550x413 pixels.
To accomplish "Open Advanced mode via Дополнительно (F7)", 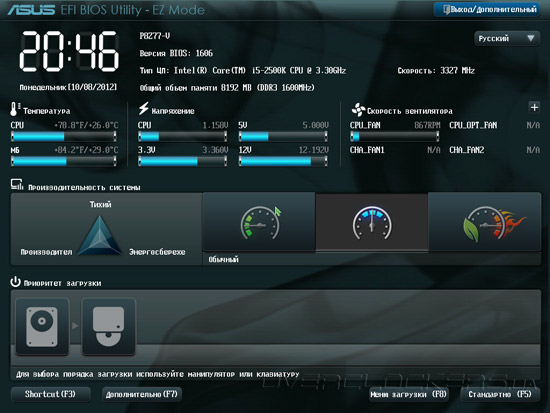I will point(142,394).
